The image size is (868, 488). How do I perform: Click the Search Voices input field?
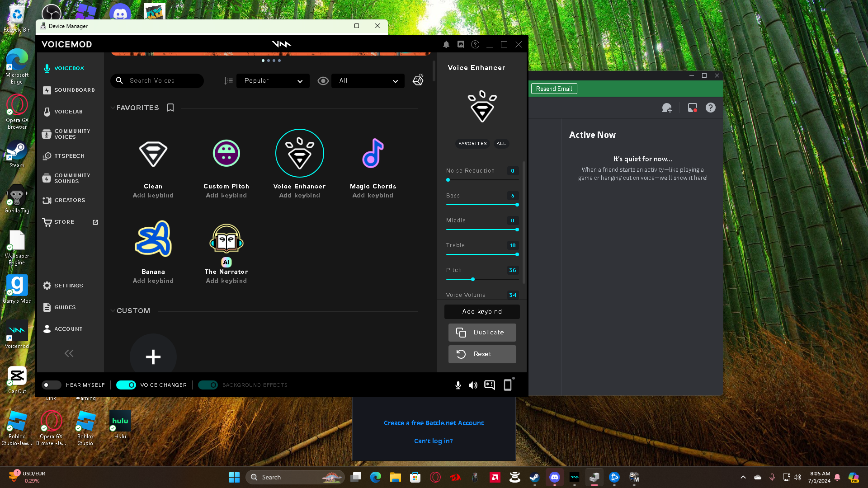click(x=157, y=81)
